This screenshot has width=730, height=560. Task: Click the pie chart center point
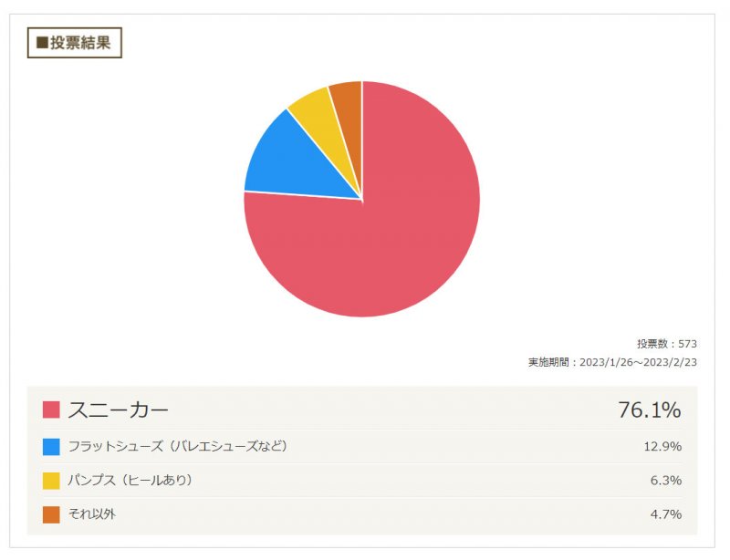(x=361, y=199)
